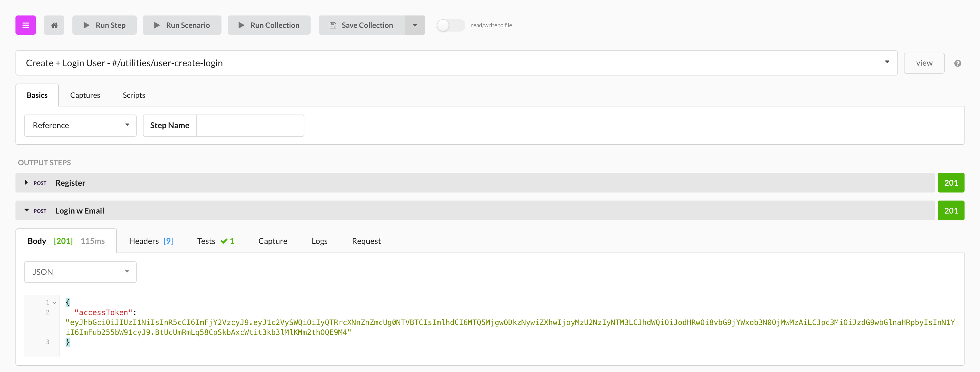Go to home via house icon
Screen dimensions: 980x372
click(x=54, y=25)
